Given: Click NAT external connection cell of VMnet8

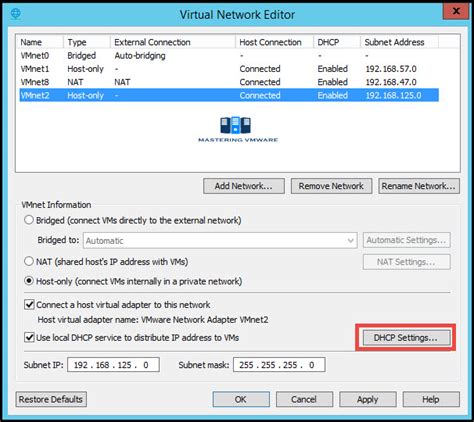Looking at the screenshot, I should [x=122, y=82].
